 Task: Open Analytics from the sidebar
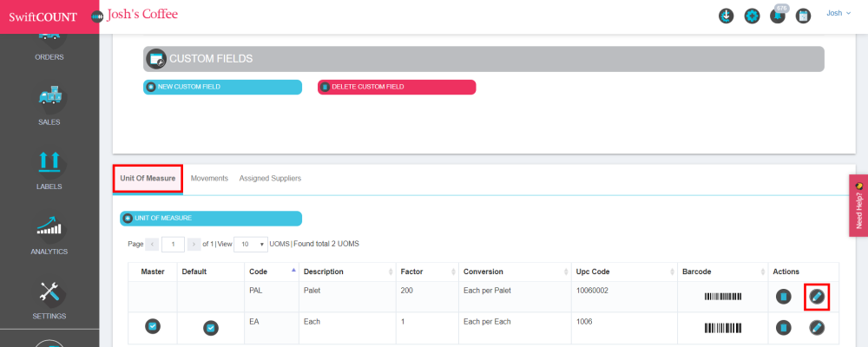click(x=49, y=234)
